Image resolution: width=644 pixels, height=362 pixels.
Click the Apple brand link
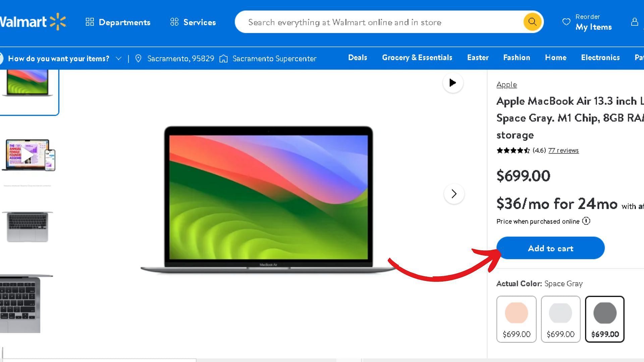pyautogui.click(x=507, y=84)
